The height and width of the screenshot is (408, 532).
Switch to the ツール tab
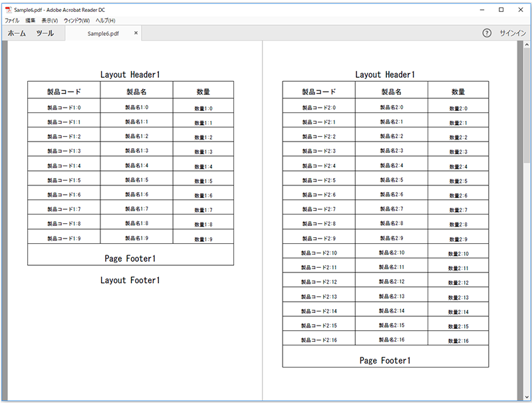click(x=45, y=33)
